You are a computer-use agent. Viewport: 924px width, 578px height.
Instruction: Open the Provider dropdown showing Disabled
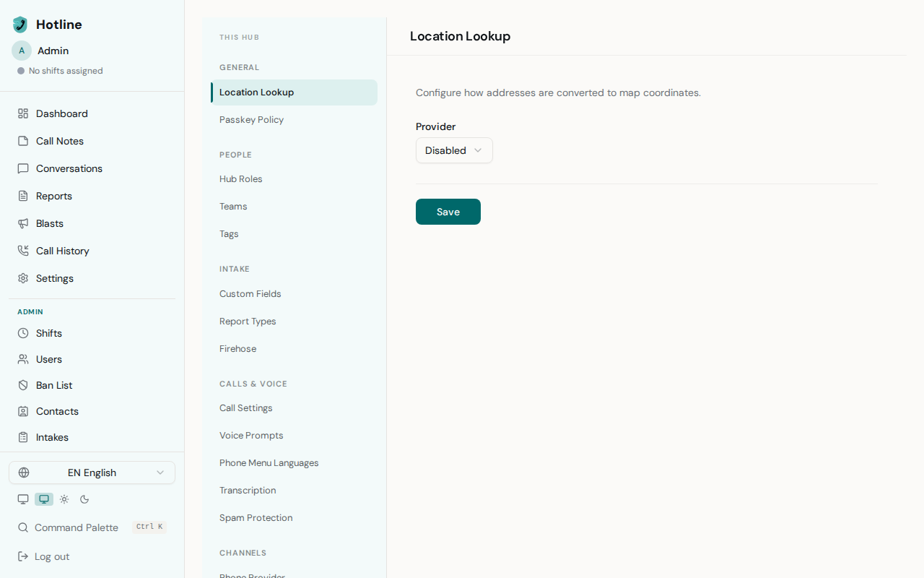click(453, 150)
